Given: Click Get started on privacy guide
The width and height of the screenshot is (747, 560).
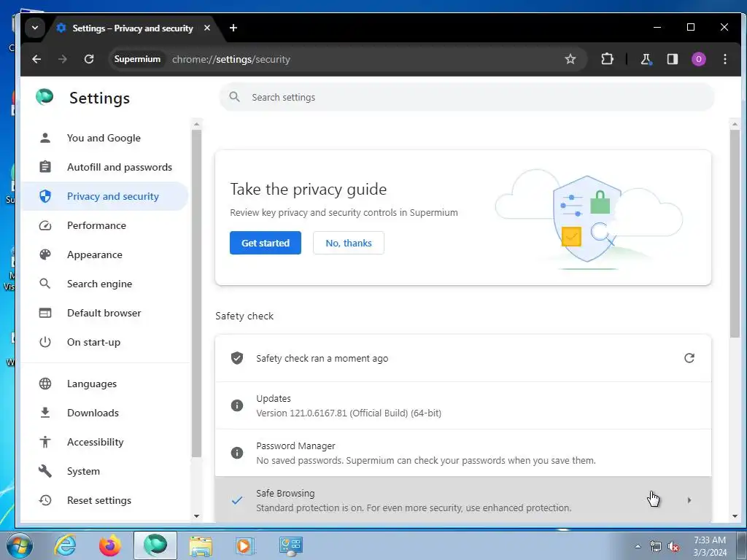Looking at the screenshot, I should tap(266, 243).
